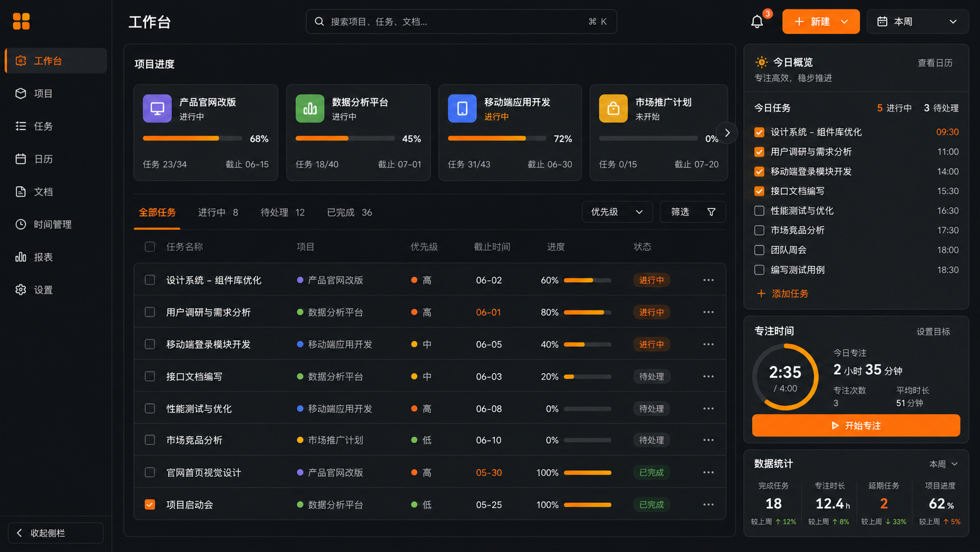Check the 用户调研与需求分析 table row checkbox
The image size is (980, 552).
pos(150,312)
